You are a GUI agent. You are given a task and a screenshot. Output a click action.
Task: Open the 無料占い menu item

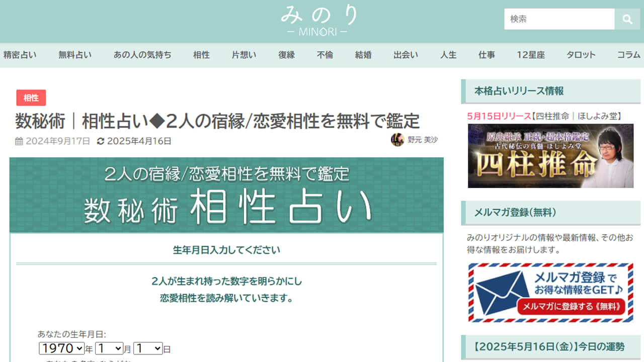[75, 55]
